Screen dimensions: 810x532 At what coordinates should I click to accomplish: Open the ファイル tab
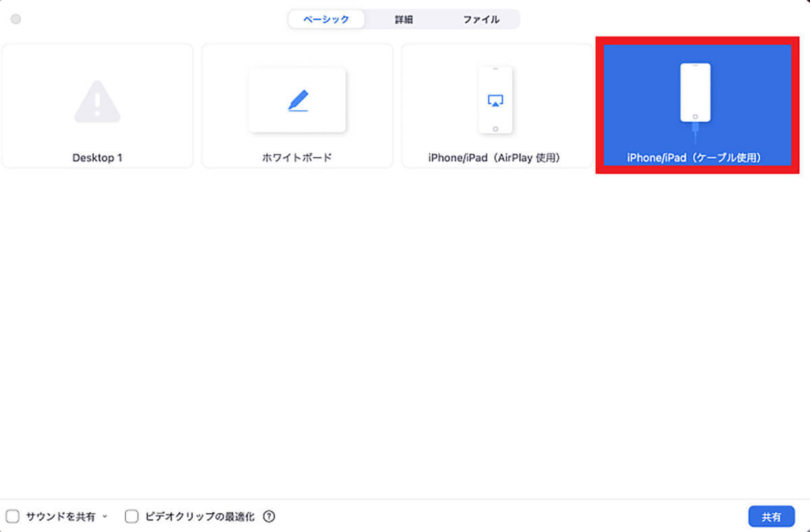[481, 20]
